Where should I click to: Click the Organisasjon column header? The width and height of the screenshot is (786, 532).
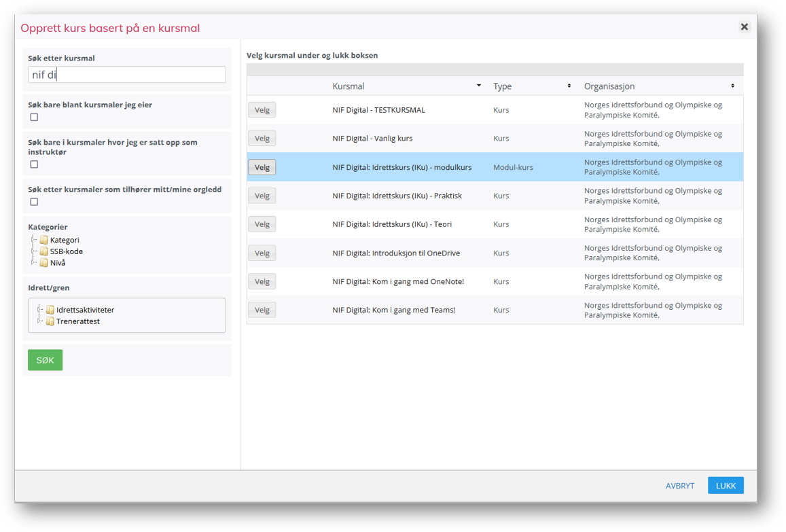[x=609, y=86]
